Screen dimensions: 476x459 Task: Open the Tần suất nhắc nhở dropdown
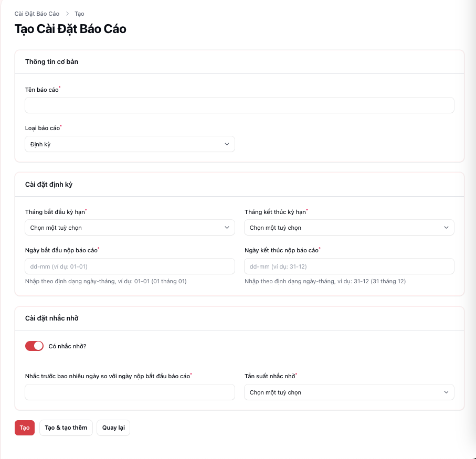click(x=349, y=392)
